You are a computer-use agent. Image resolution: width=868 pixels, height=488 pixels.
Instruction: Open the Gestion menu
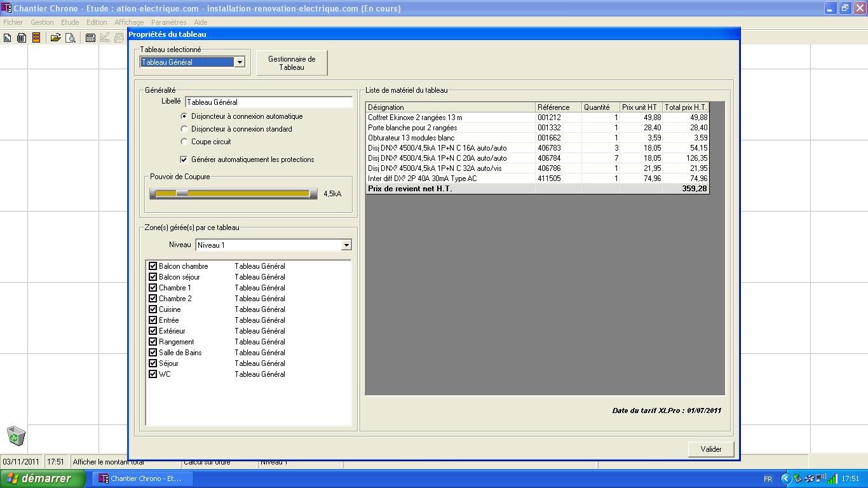pos(42,22)
